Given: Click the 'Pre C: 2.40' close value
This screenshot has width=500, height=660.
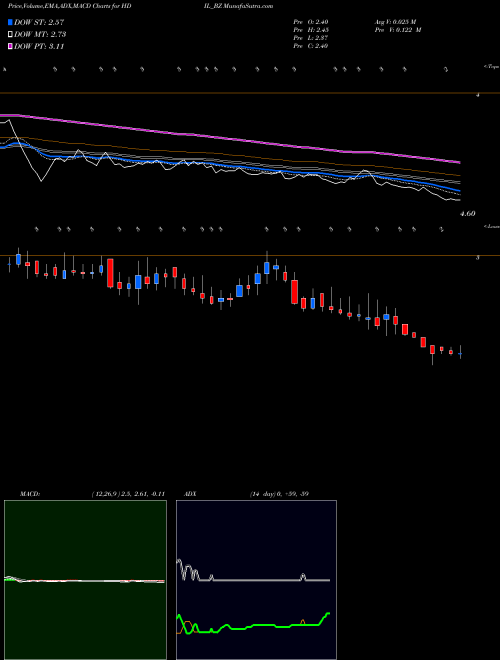Looking at the screenshot, I should tap(311, 46).
